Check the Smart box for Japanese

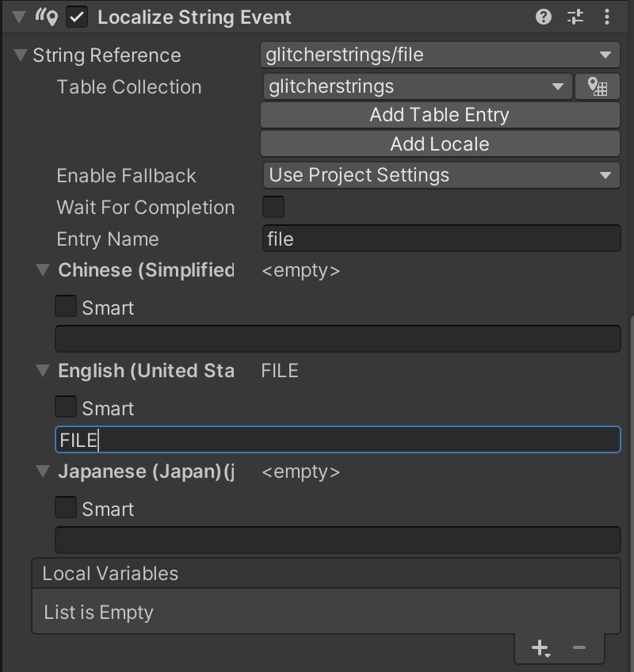click(66, 508)
